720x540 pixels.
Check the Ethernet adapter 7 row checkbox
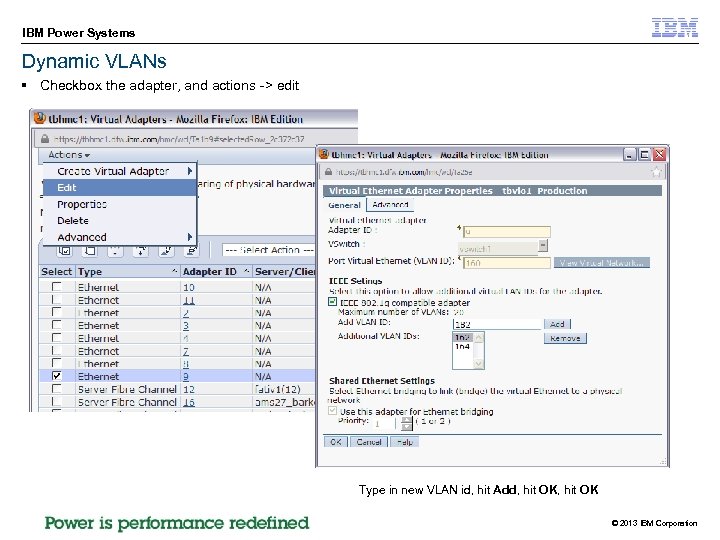[56, 351]
